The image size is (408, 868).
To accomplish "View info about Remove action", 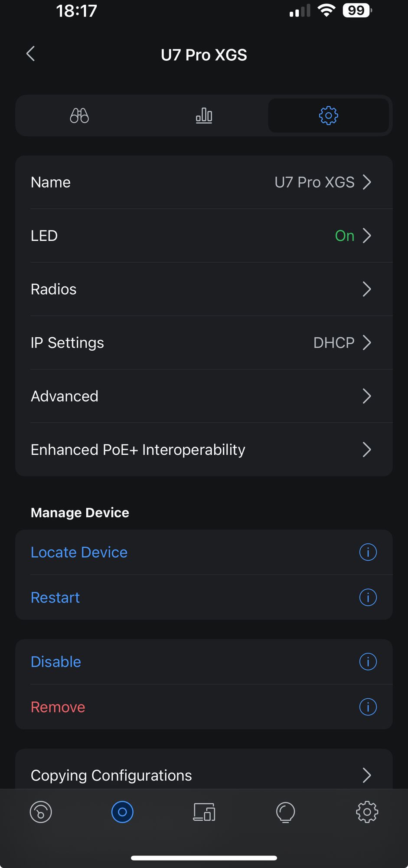I will click(x=368, y=707).
